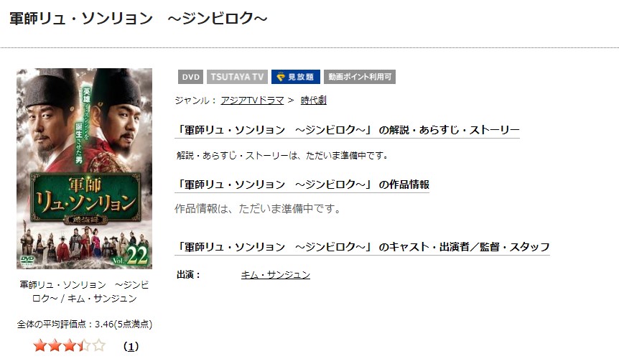Open the review count (1) link
Image resolution: width=619 pixels, height=364 pixels.
pyautogui.click(x=131, y=346)
